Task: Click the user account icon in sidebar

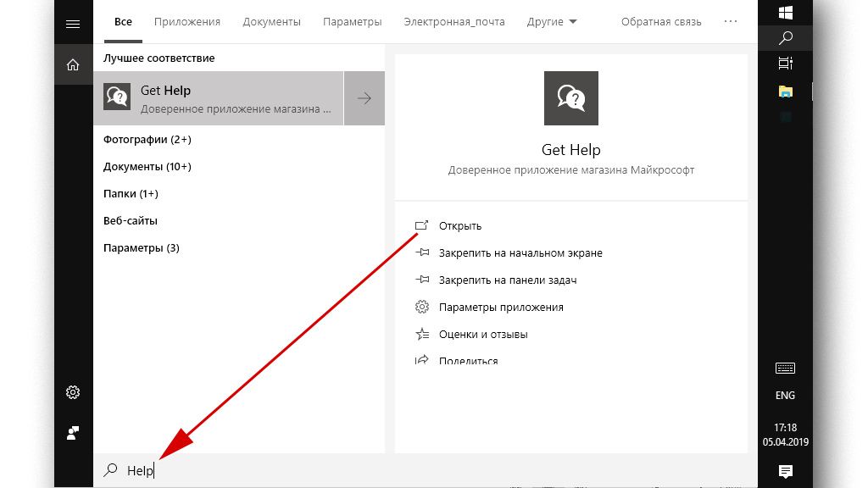Action: pos(73,433)
